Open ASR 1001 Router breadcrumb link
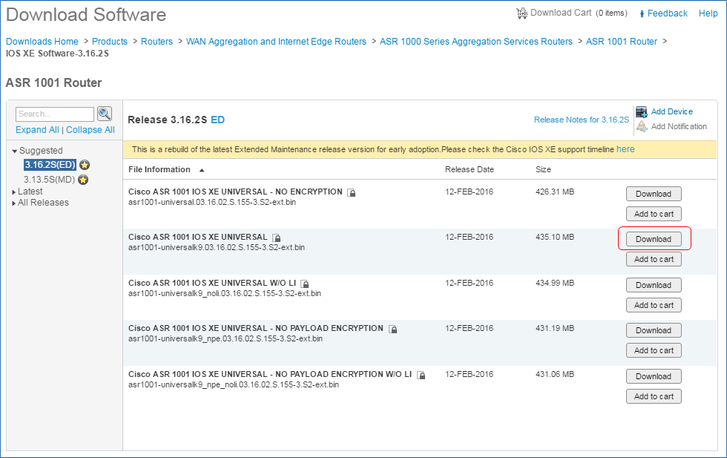Screen dimensions: 727x458 click(x=621, y=41)
